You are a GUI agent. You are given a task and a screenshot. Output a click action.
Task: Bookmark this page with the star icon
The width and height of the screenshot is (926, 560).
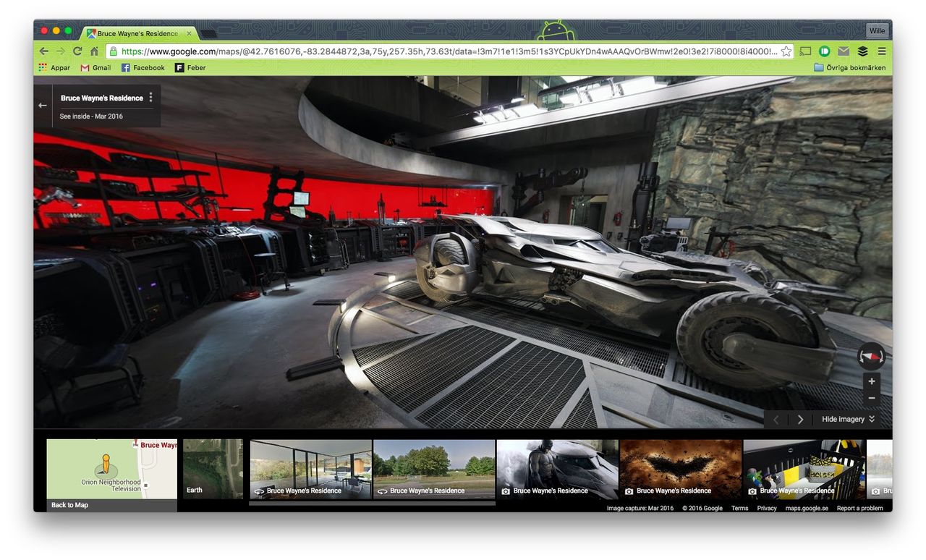click(x=786, y=51)
